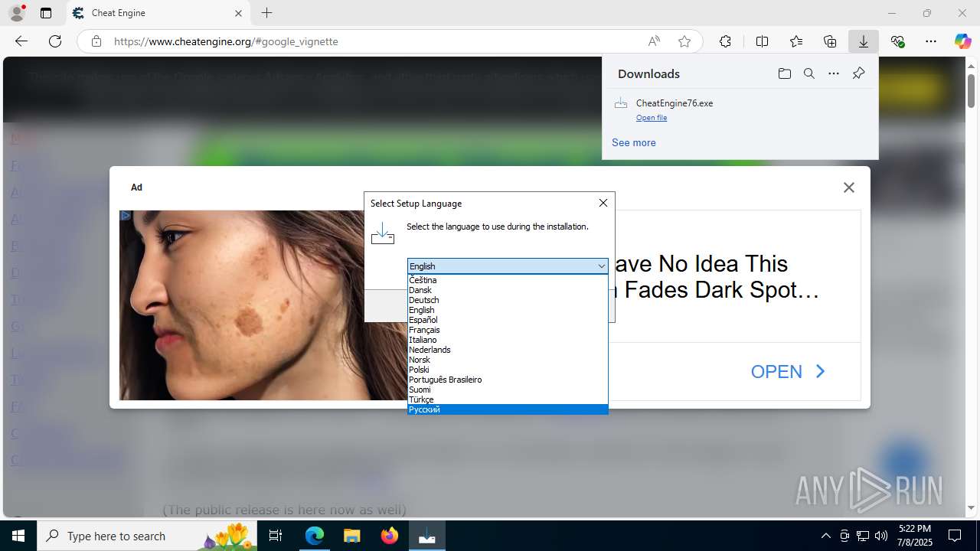Choose Español in the language list
Viewport: 980px width, 551px height.
pyautogui.click(x=508, y=320)
